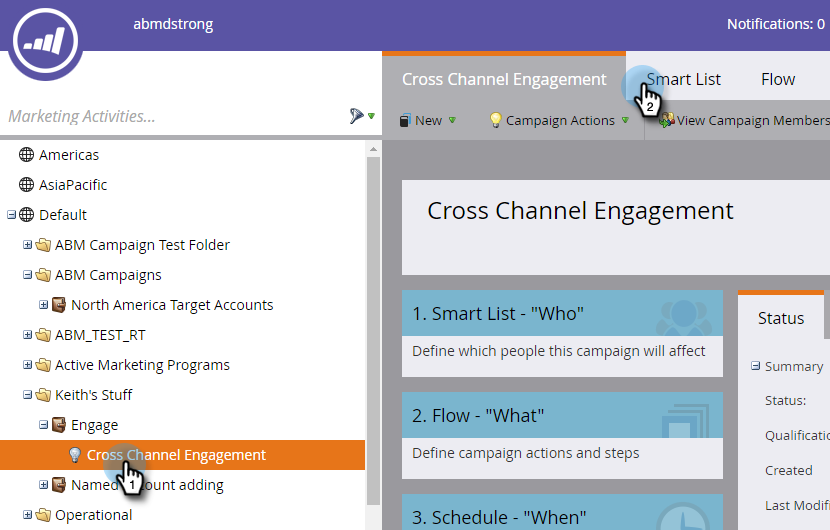Switch to the Smart List tab
The width and height of the screenshot is (830, 530).
(x=683, y=79)
